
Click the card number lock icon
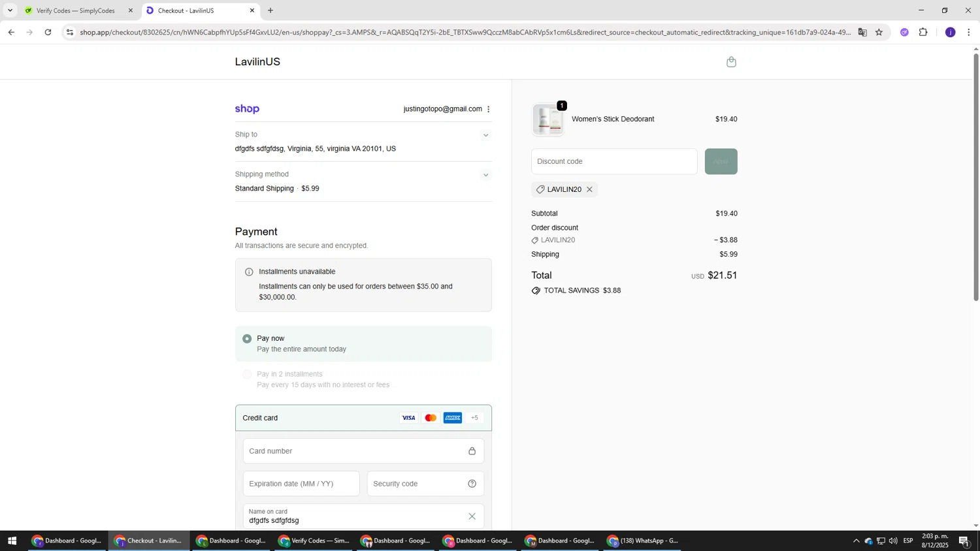(x=472, y=451)
